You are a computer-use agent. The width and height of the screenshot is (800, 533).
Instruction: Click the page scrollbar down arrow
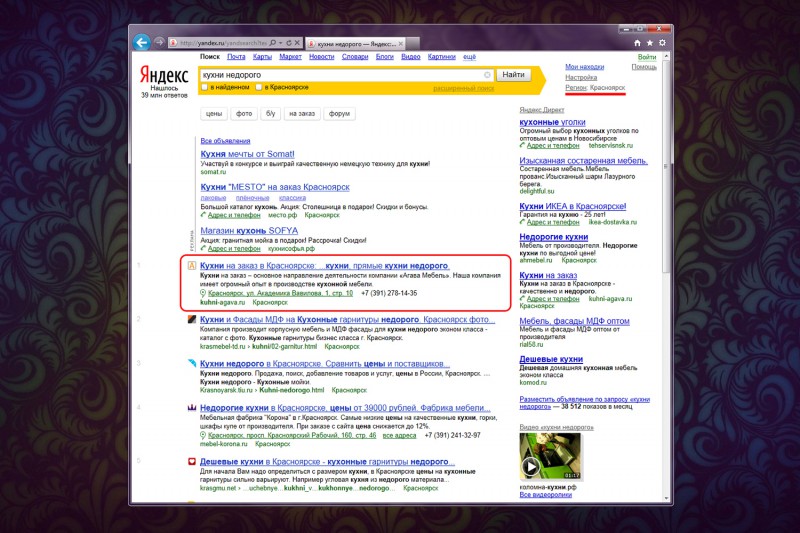pos(666,498)
